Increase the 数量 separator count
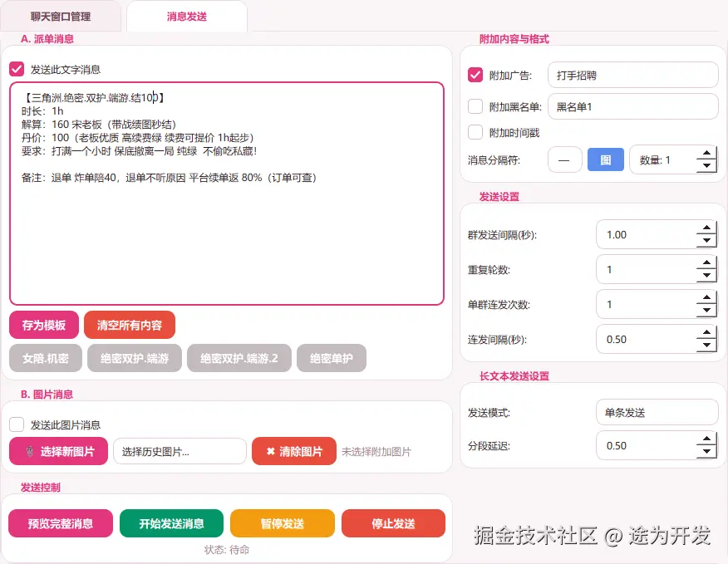The width and height of the screenshot is (728, 564). [x=706, y=154]
